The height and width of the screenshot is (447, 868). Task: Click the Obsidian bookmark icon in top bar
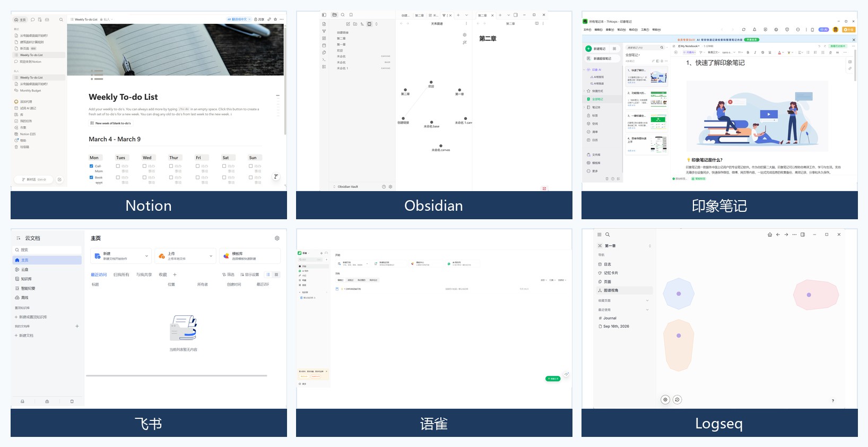point(351,15)
